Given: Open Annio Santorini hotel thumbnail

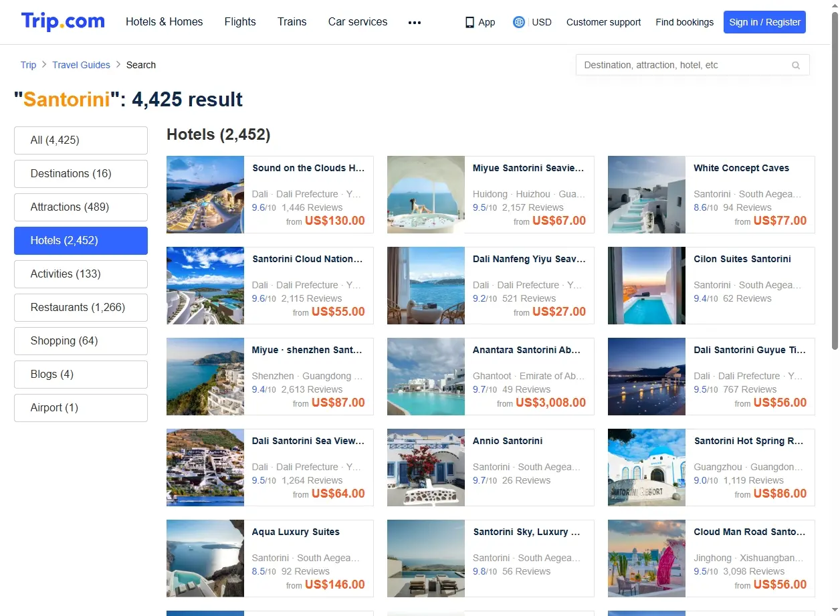Looking at the screenshot, I should [426, 468].
